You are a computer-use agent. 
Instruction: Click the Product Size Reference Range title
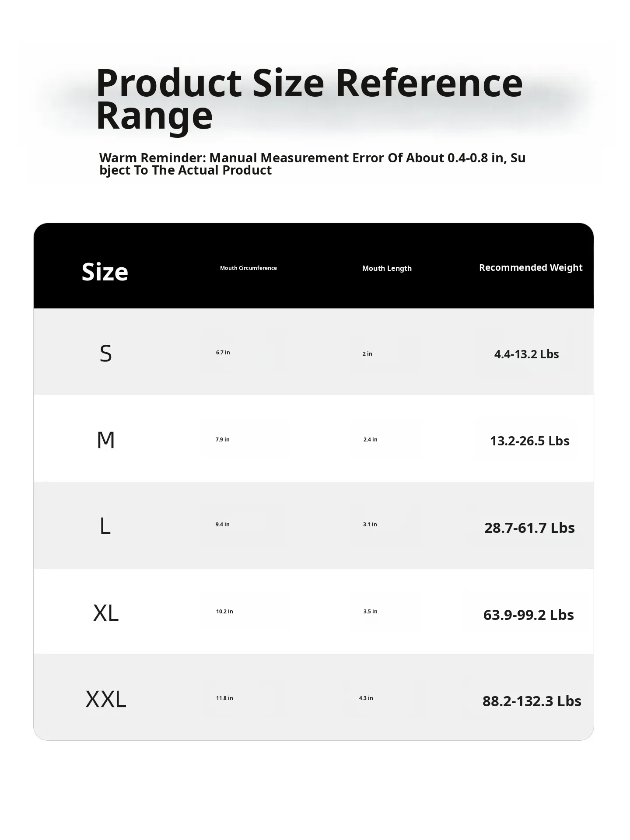coord(309,99)
